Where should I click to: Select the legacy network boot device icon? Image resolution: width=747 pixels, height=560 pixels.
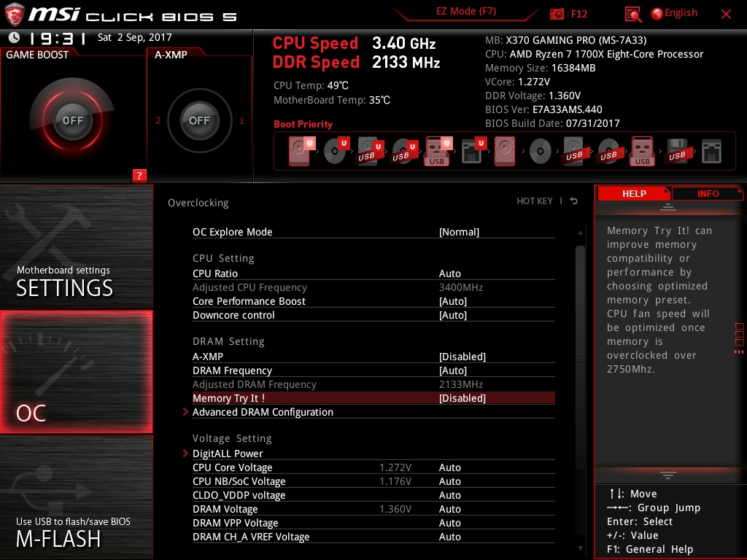(712, 151)
